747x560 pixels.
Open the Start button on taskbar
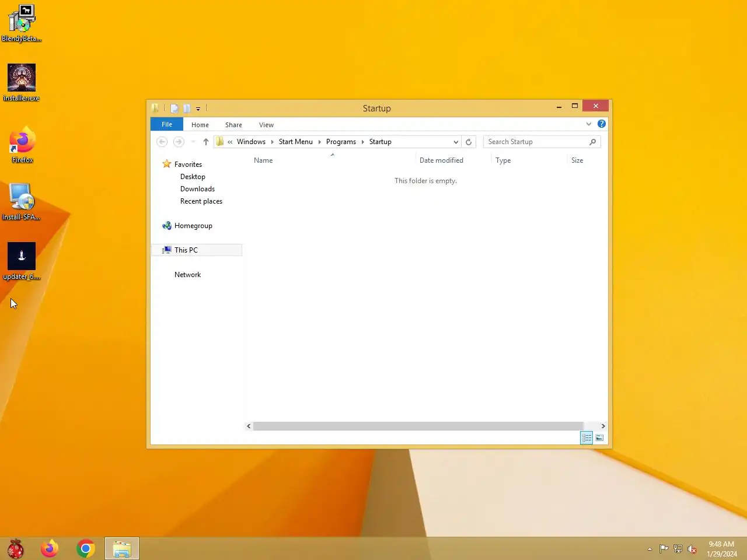click(x=16, y=549)
